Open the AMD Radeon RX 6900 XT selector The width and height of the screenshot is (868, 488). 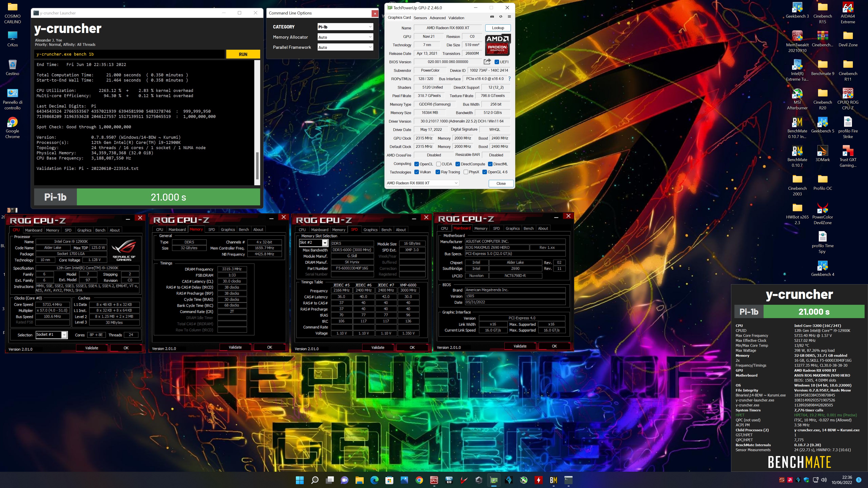(422, 183)
